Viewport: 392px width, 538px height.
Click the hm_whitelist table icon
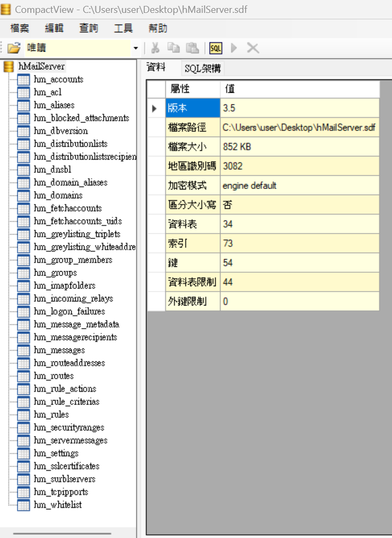(23, 505)
